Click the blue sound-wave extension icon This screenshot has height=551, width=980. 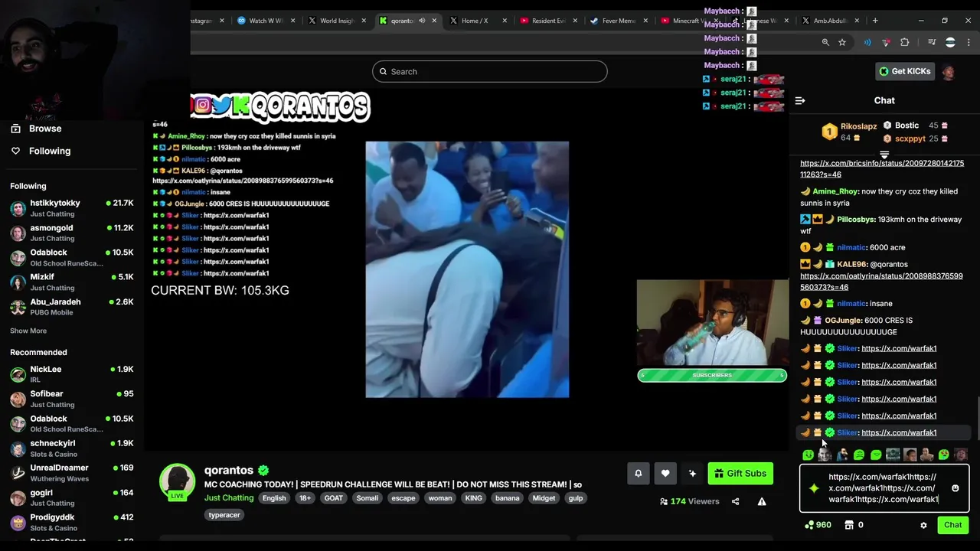tap(867, 42)
